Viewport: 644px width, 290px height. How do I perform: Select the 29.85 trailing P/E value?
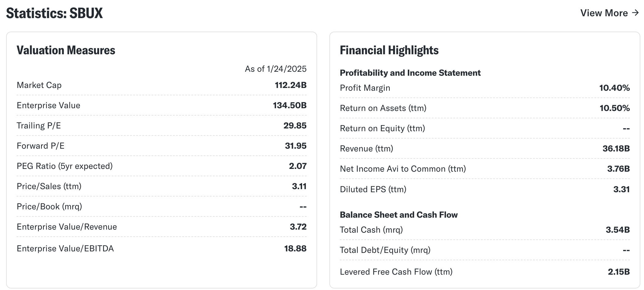[x=295, y=126]
